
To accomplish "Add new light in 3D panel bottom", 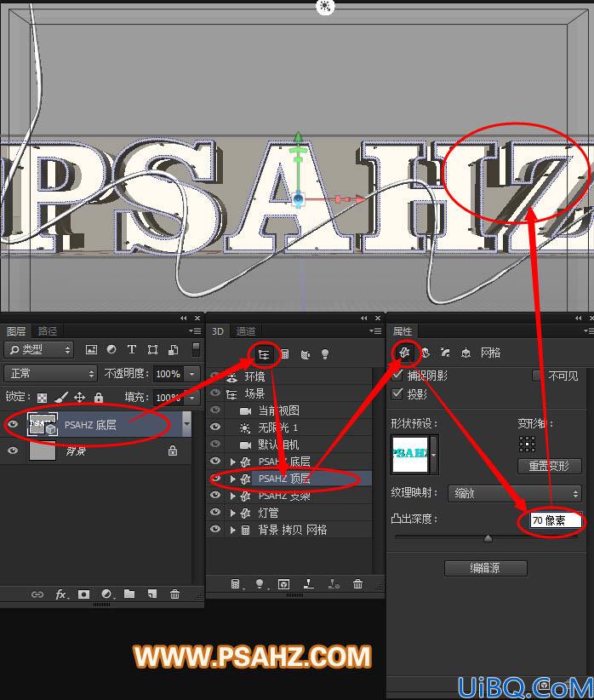I will [x=260, y=584].
